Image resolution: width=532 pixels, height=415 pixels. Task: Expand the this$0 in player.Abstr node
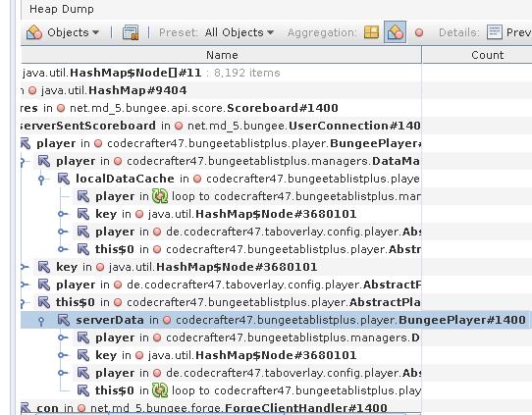tap(62, 249)
